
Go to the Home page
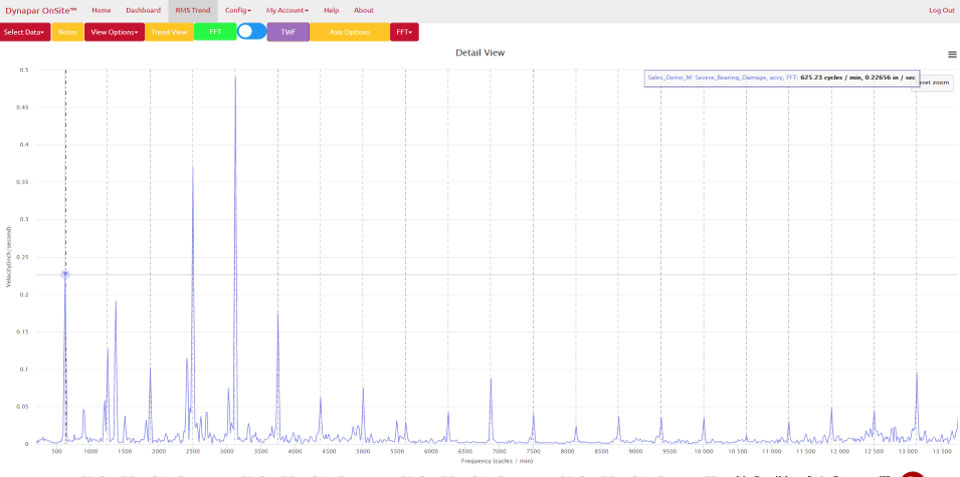point(102,10)
